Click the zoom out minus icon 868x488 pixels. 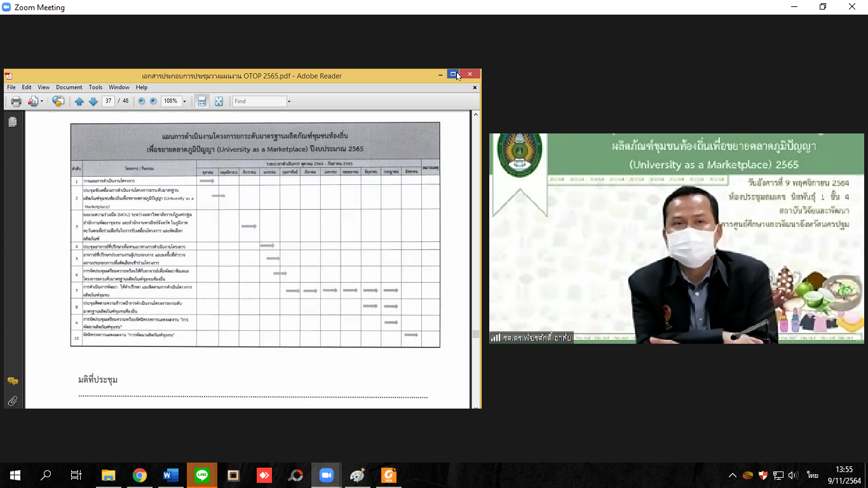(142, 102)
